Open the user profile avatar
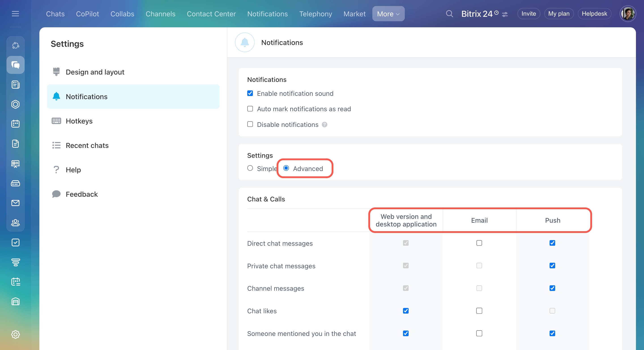This screenshot has height=350, width=644. (628, 14)
